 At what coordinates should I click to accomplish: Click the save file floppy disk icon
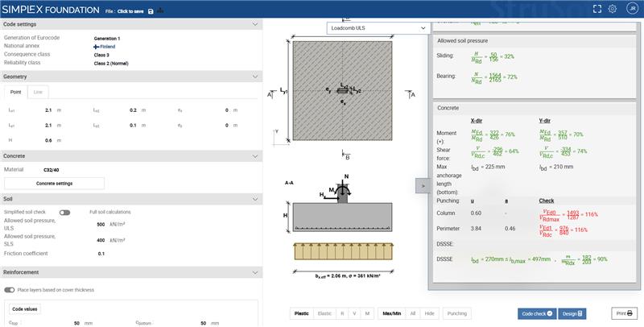tap(151, 11)
